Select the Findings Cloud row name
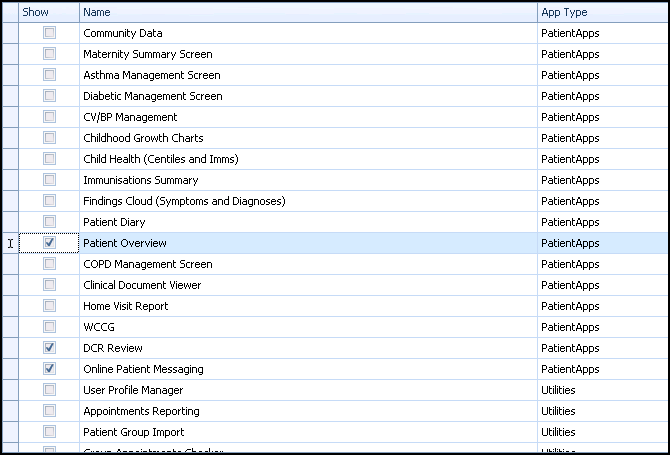 [184, 201]
